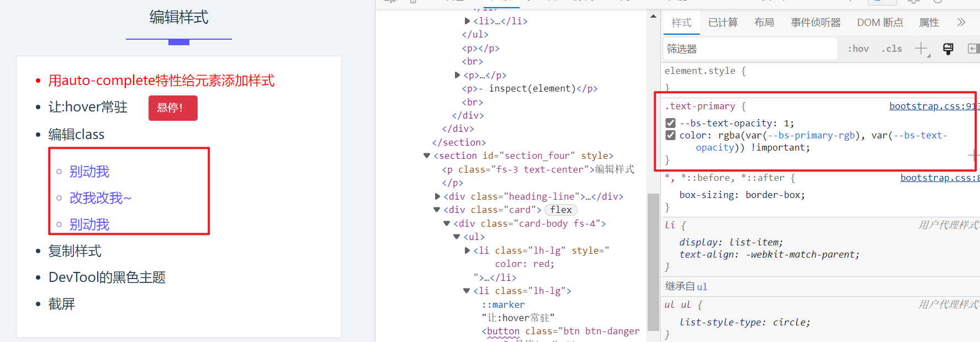Toggle the computed styles sidebar icon

pyautogui.click(x=973, y=49)
